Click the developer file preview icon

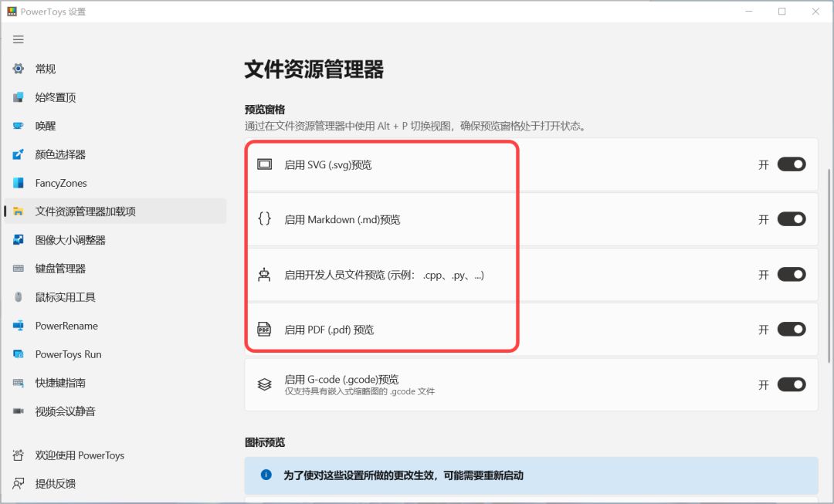[x=264, y=275]
